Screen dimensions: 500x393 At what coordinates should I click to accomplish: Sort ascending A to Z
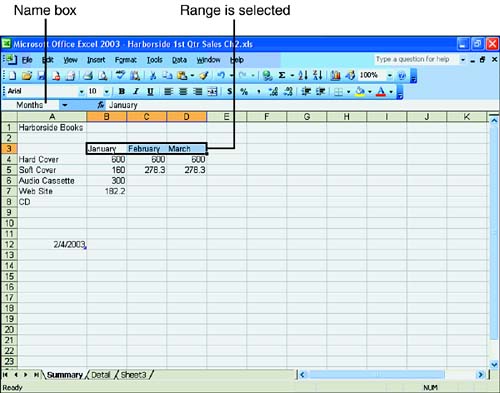point(303,76)
